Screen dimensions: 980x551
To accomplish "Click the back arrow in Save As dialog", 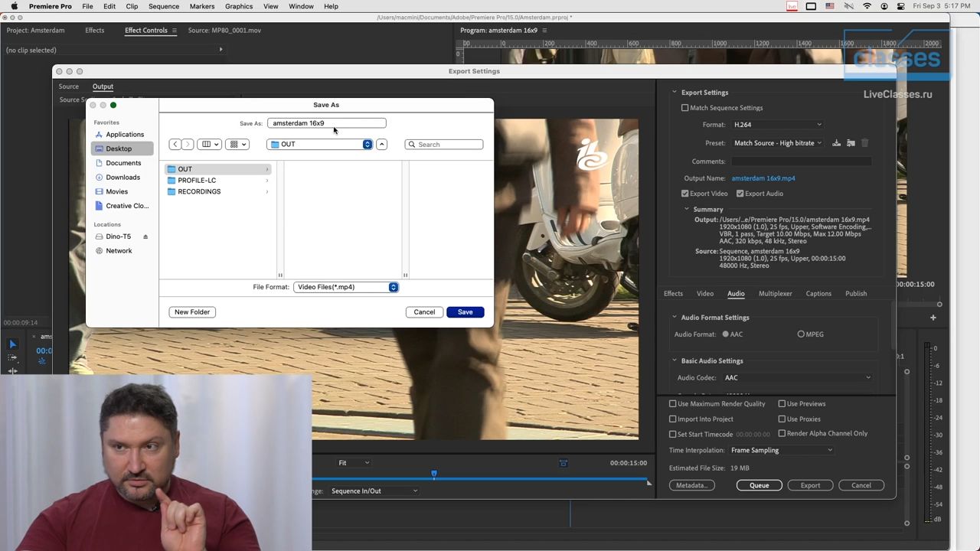I will [175, 145].
